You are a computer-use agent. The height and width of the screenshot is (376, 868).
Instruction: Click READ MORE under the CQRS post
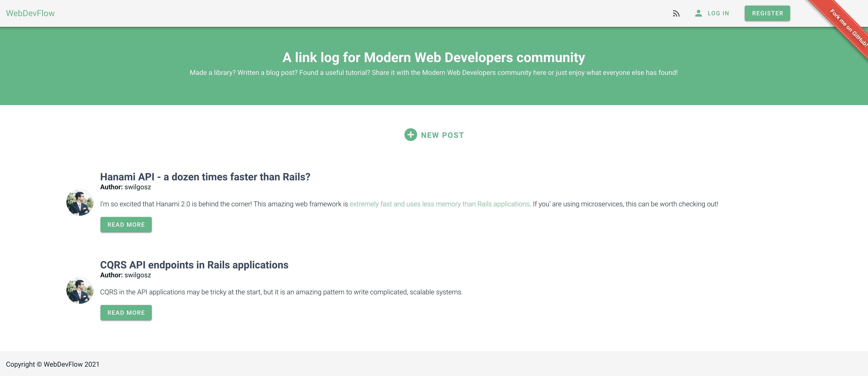pyautogui.click(x=126, y=313)
